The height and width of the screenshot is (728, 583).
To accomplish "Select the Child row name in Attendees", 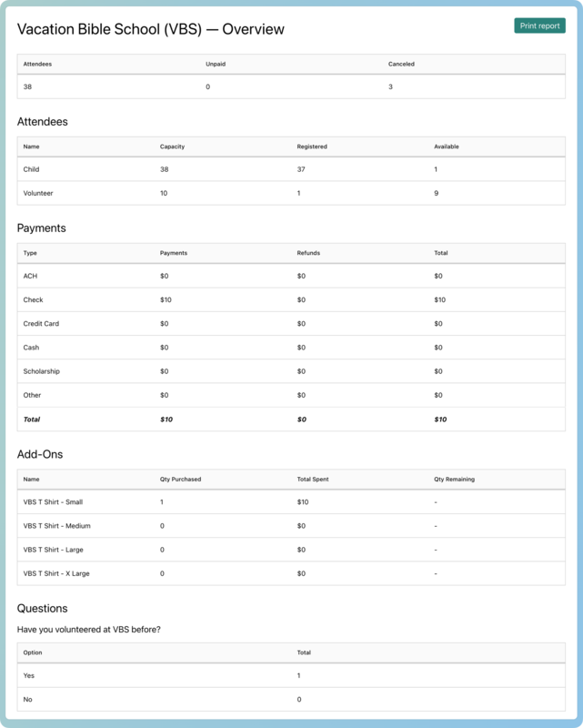I will (x=31, y=169).
